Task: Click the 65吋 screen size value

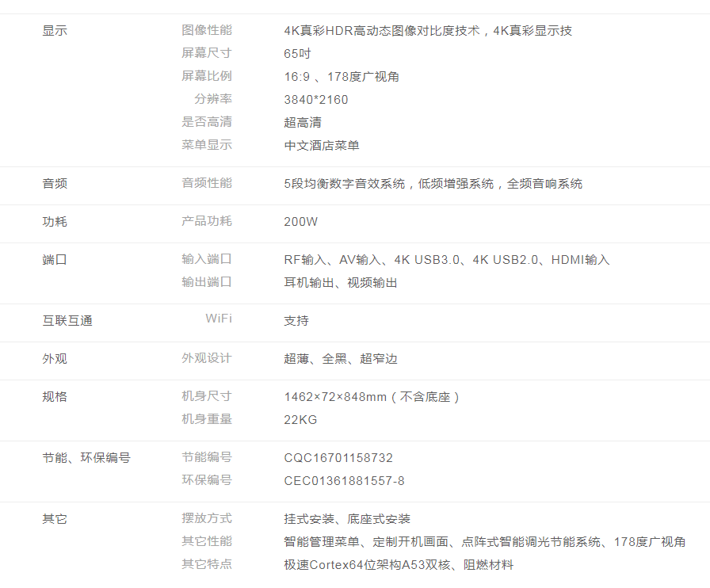Action: coord(297,54)
